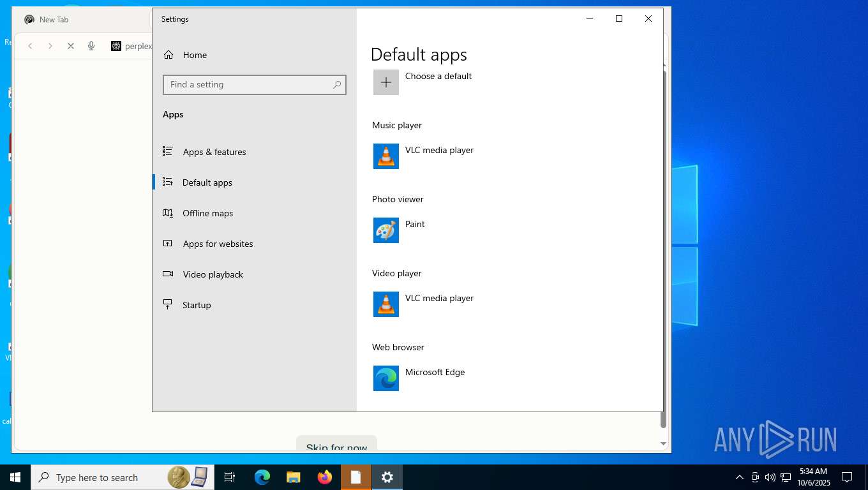The height and width of the screenshot is (490, 868).
Task: Click the microphone icon in browser toolbar
Action: point(91,46)
